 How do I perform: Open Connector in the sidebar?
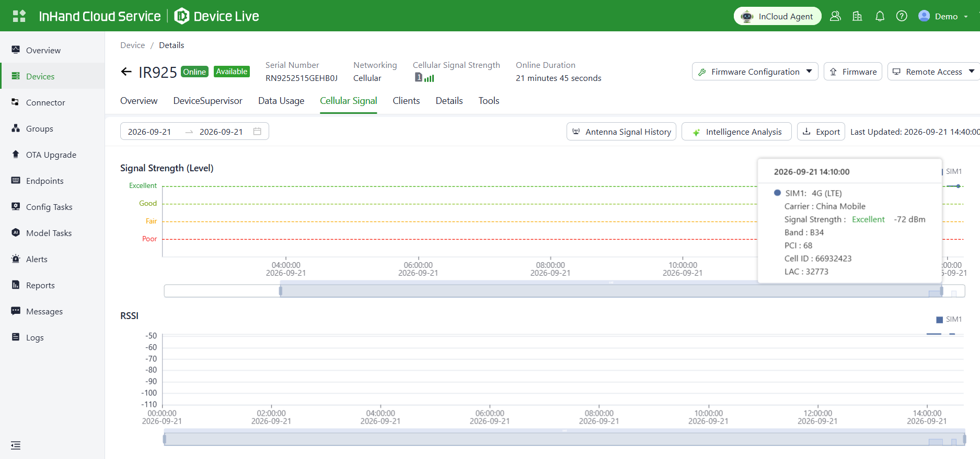point(52,102)
